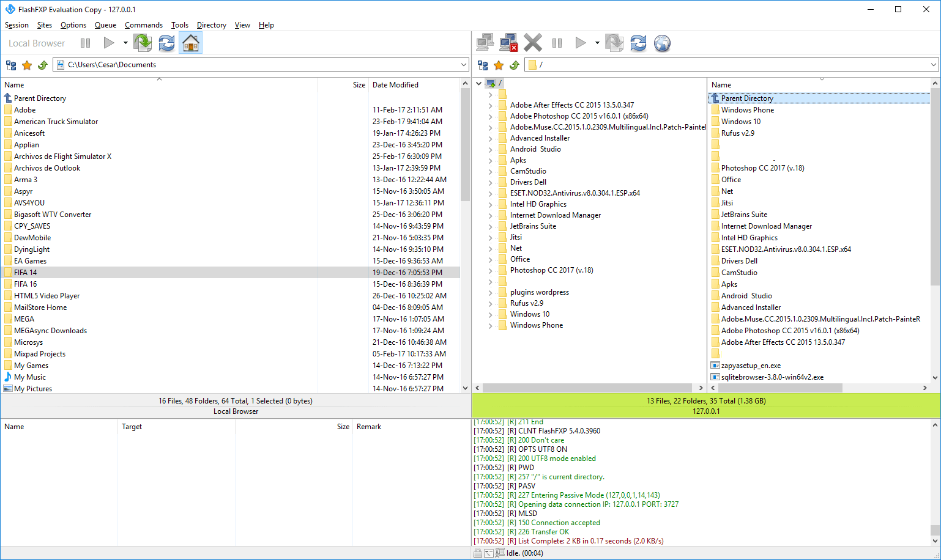The width and height of the screenshot is (941, 560).
Task: Click the favorites star beside the remote path bar
Action: [x=500, y=64]
